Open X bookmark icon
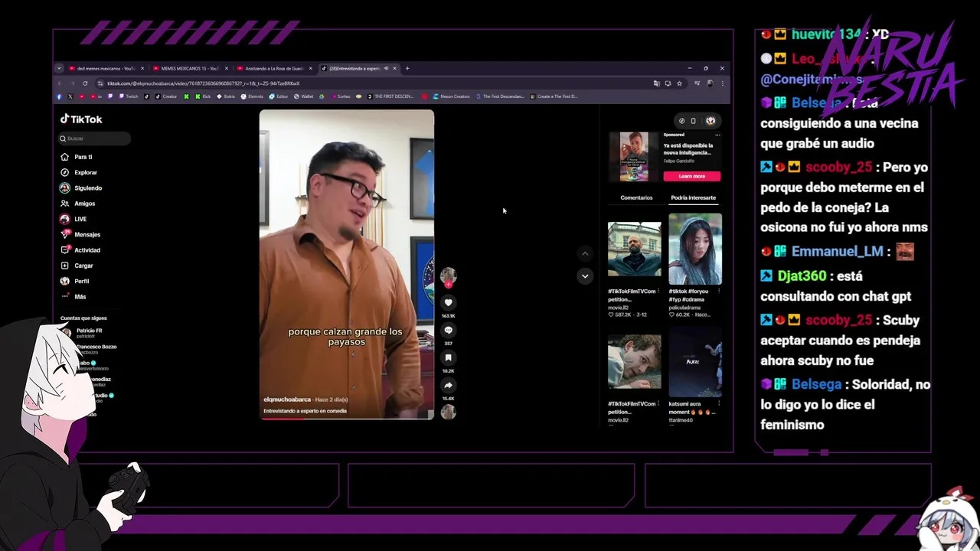 (x=70, y=96)
